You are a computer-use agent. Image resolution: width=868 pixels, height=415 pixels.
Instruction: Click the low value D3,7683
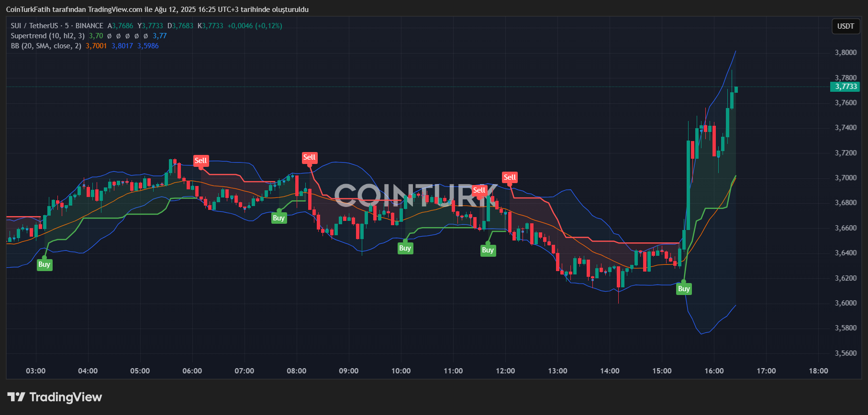[x=180, y=26]
